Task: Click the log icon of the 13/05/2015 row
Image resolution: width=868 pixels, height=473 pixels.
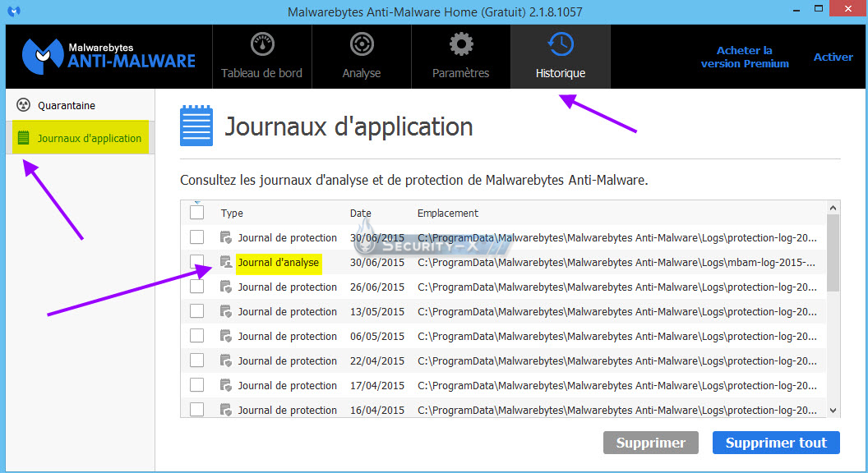Action: [x=226, y=311]
